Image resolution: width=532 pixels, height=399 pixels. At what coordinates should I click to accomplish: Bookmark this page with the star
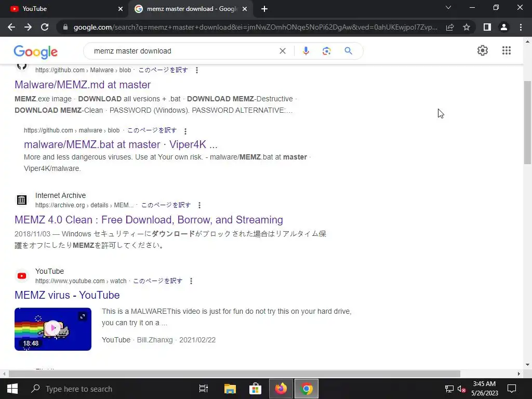[x=467, y=27]
